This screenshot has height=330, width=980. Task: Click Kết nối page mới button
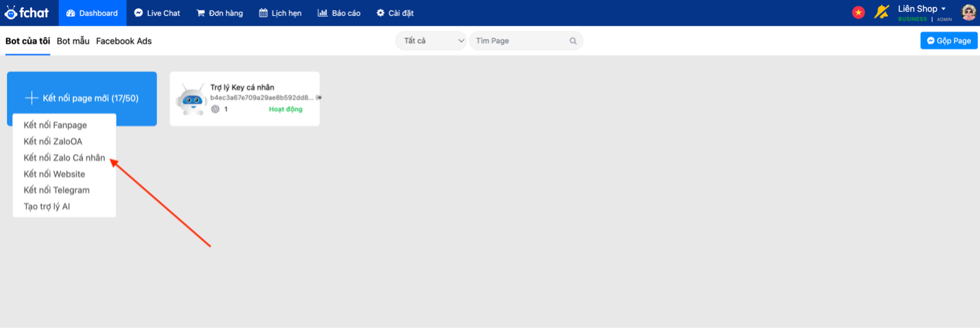click(82, 98)
